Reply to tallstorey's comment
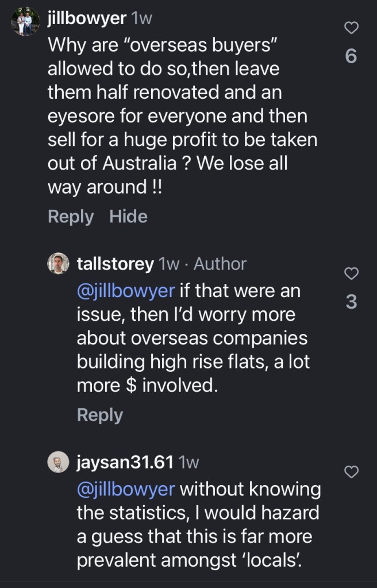Screen dimensions: 377x588 100,415
